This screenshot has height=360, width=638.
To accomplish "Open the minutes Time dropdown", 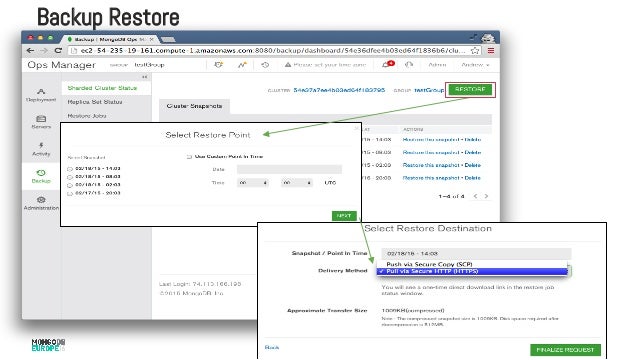I will [x=297, y=183].
